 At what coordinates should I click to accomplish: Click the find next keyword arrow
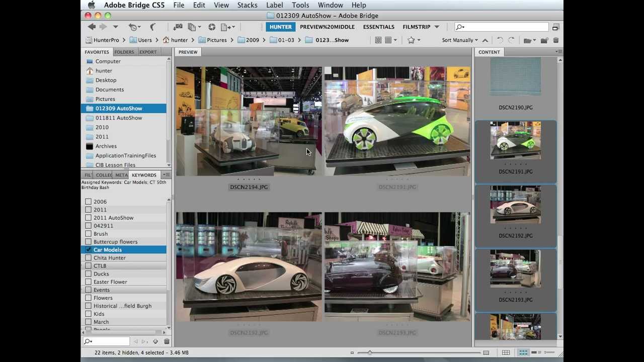point(144,341)
